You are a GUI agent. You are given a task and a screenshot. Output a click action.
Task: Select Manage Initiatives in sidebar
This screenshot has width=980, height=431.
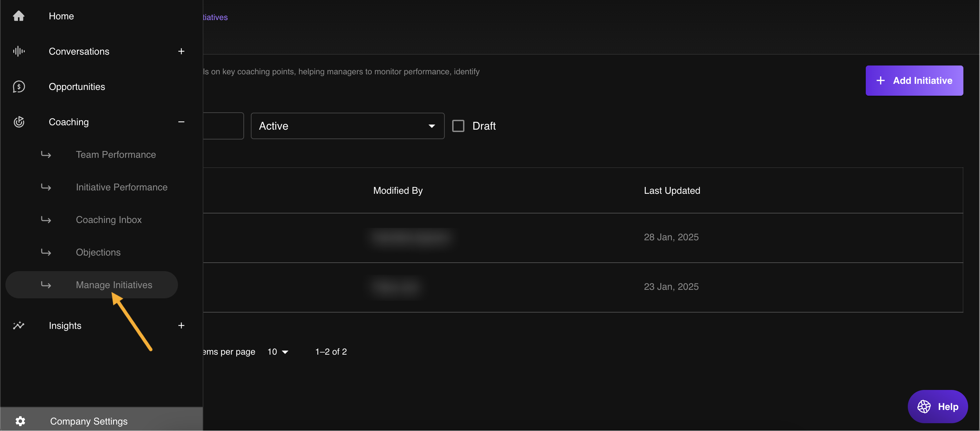[x=114, y=285]
